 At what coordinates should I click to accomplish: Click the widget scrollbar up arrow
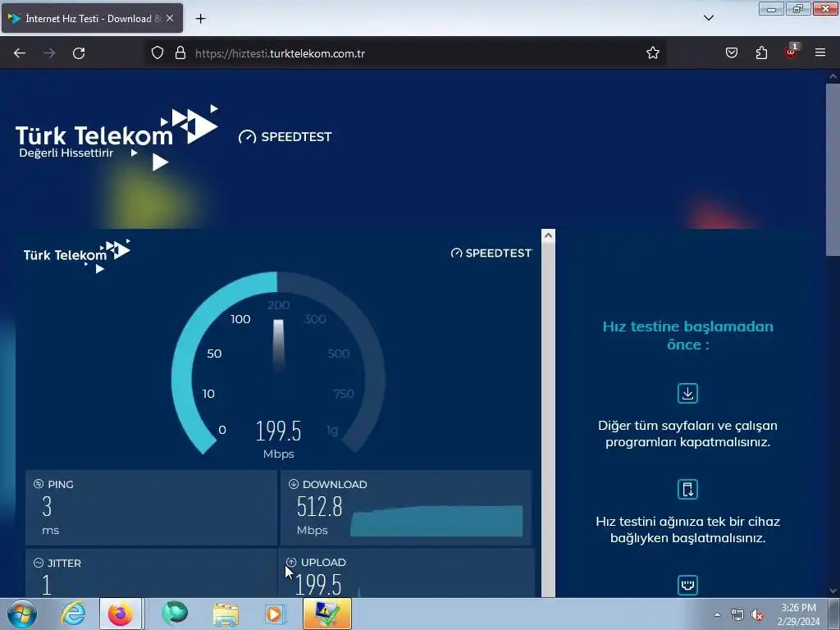(x=548, y=235)
